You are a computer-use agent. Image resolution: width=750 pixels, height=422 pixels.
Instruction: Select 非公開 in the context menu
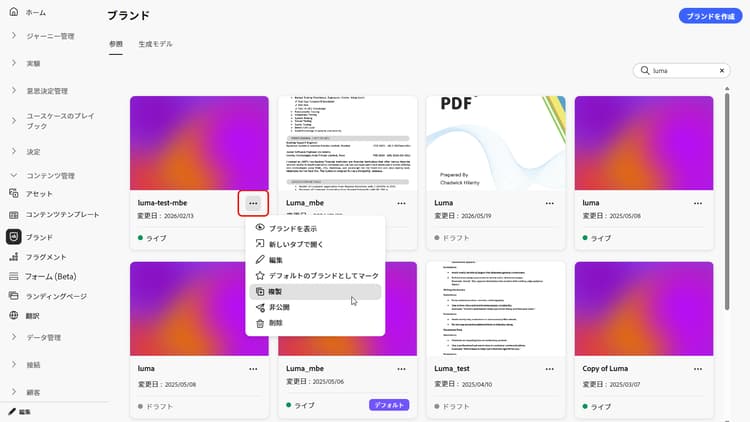click(x=315, y=307)
